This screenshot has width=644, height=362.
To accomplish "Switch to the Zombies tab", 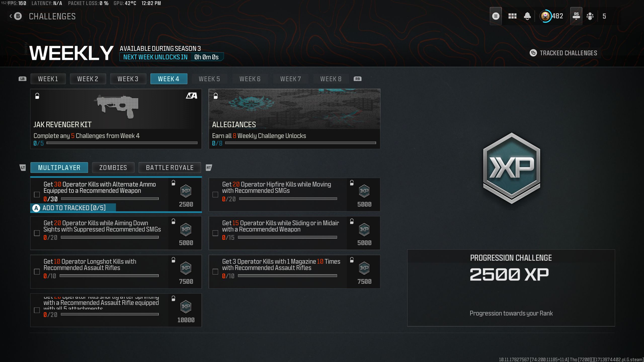I will (x=113, y=168).
